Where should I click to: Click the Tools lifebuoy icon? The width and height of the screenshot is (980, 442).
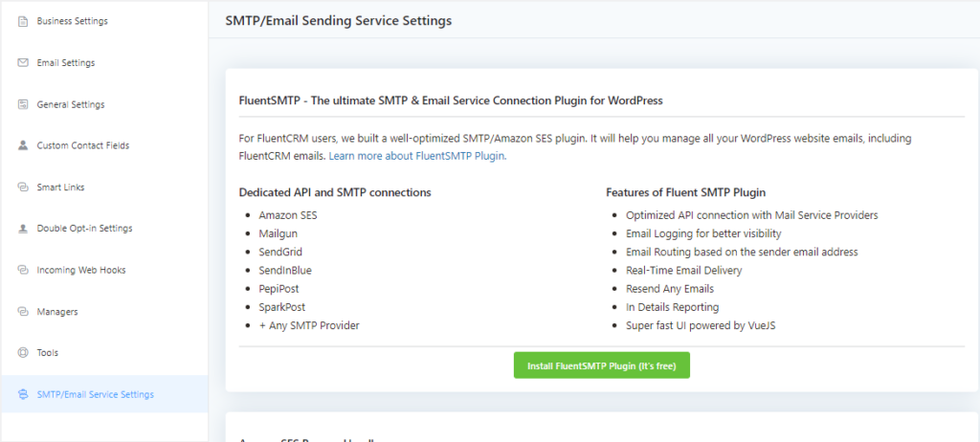tap(23, 353)
